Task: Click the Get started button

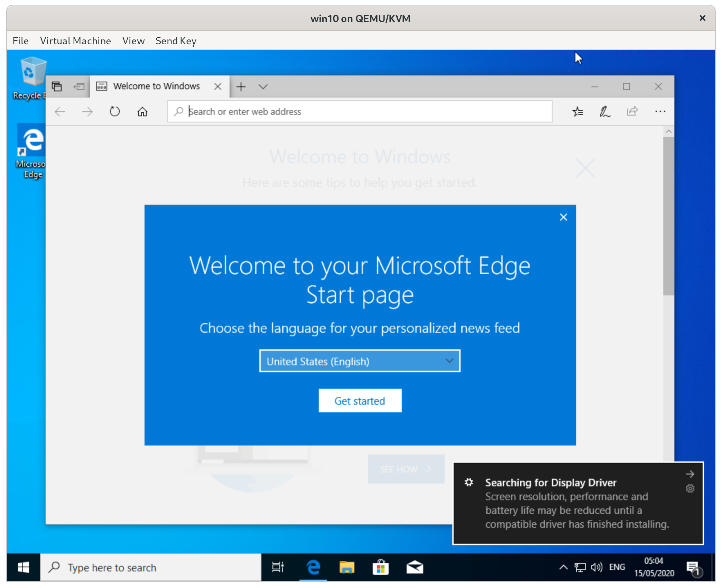Action: (x=360, y=401)
